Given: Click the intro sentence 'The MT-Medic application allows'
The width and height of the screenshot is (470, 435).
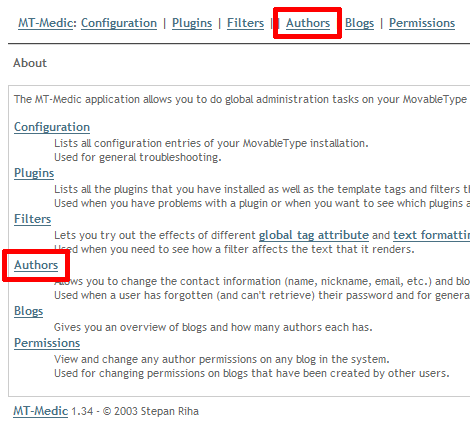Looking at the screenshot, I should point(93,99).
